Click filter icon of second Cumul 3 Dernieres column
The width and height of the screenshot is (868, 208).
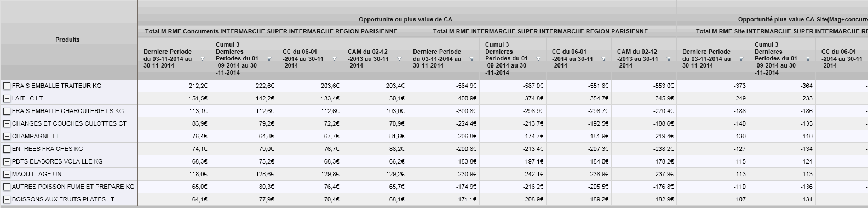point(539,59)
